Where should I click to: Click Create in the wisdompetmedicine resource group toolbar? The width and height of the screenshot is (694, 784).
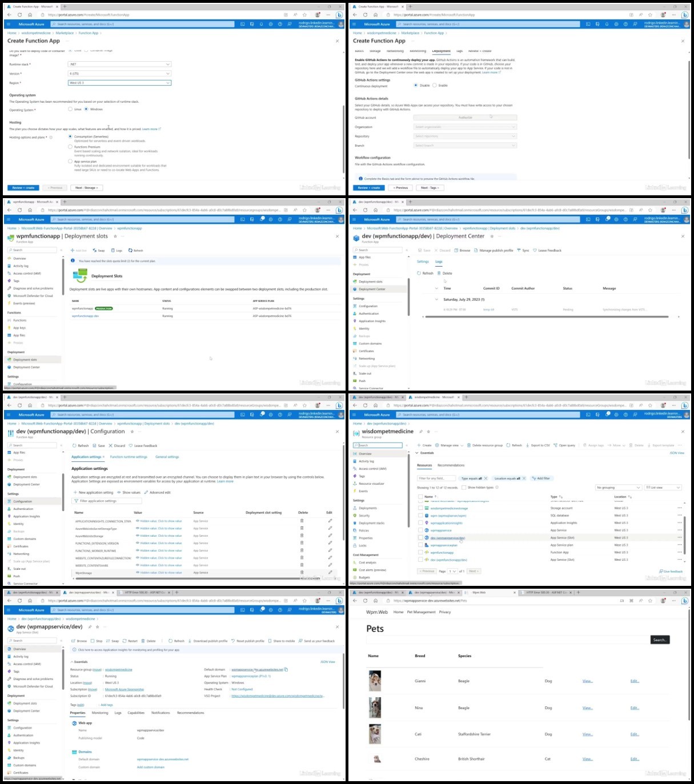(424, 445)
